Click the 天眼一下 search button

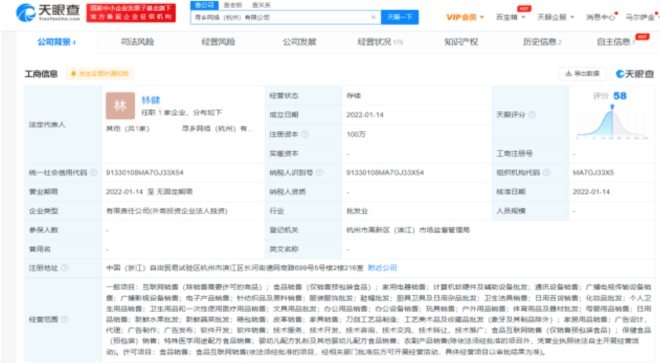tap(400, 17)
